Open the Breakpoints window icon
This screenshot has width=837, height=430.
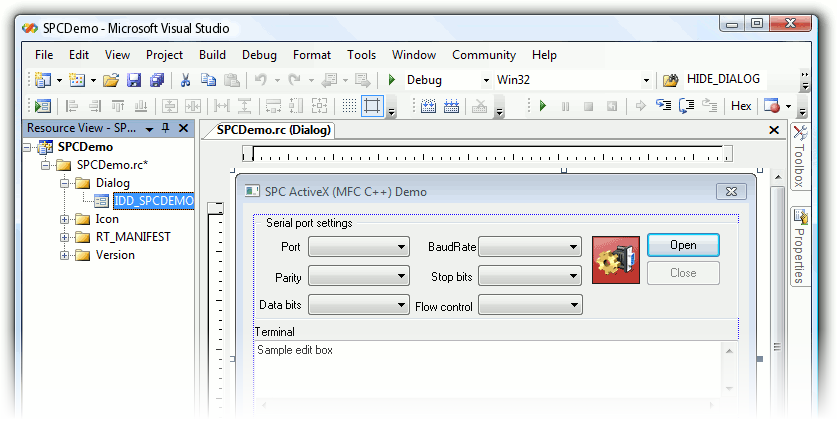coord(772,106)
